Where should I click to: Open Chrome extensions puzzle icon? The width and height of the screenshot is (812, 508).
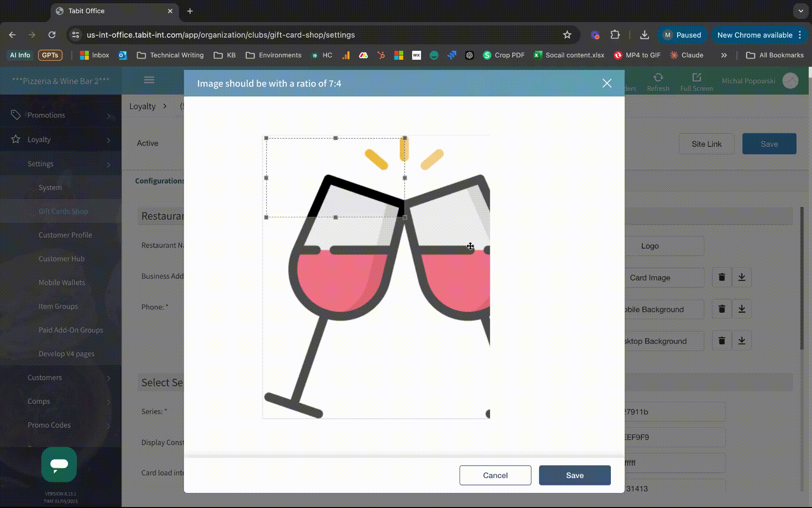click(x=615, y=35)
